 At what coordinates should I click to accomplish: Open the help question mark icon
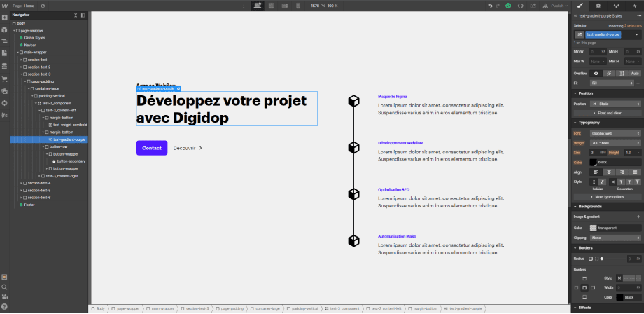4,306
